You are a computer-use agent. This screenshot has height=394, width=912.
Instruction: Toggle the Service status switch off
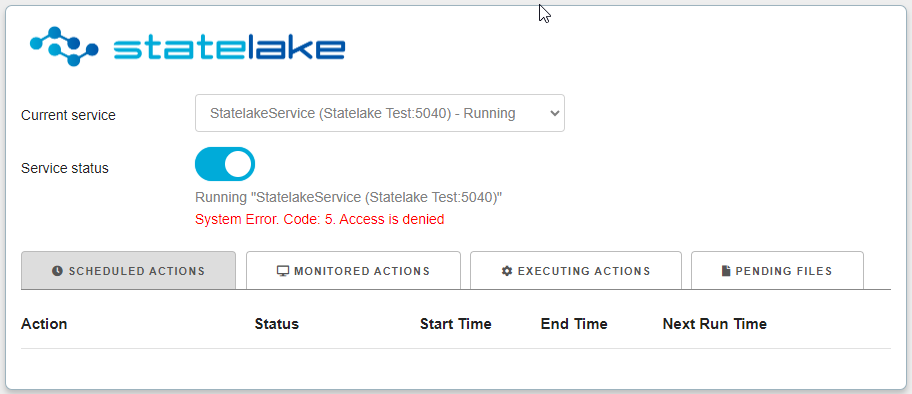(225, 164)
